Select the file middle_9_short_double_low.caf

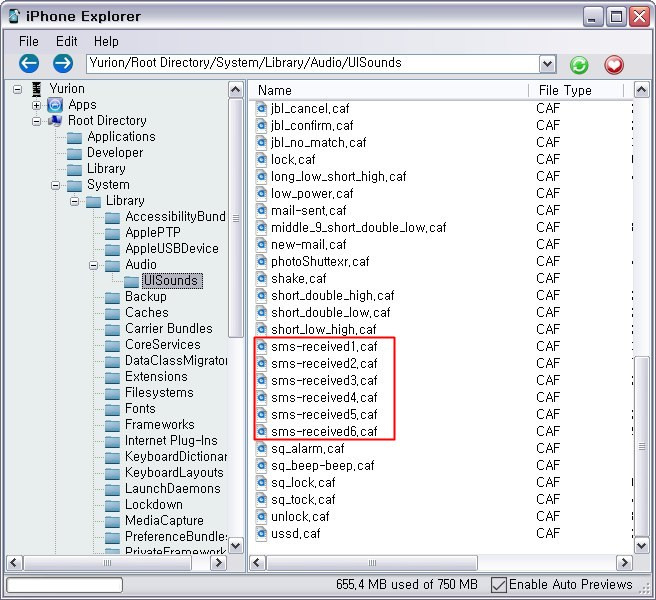click(359, 228)
